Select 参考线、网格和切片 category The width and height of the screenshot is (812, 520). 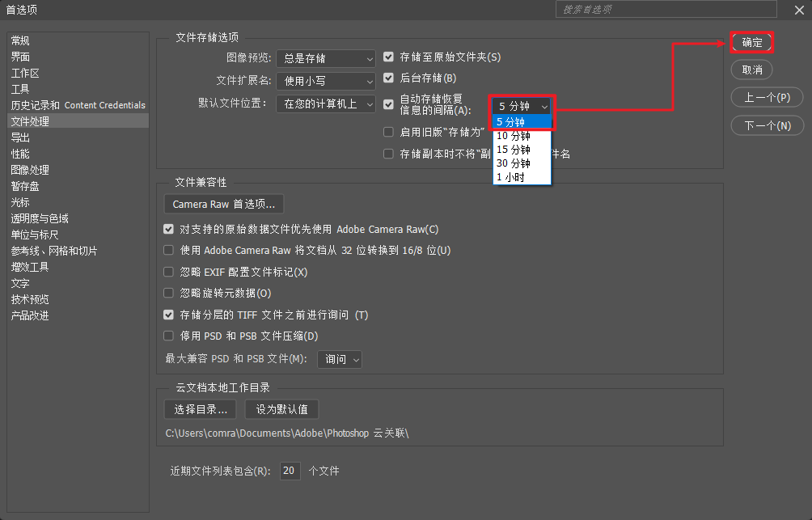point(54,251)
